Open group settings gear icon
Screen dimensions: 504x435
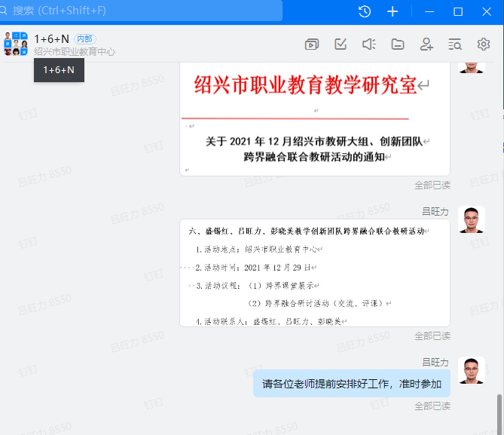[484, 44]
